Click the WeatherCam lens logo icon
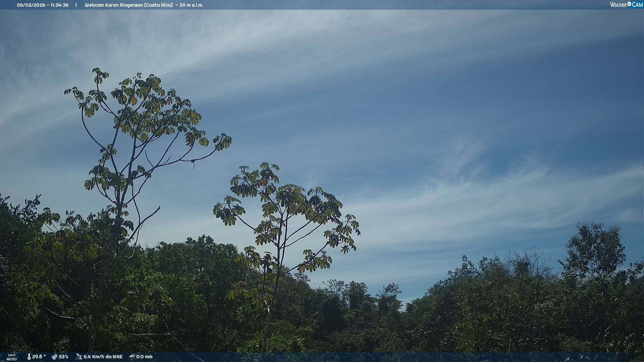Image resolution: width=644 pixels, height=362 pixels. click(x=629, y=4)
